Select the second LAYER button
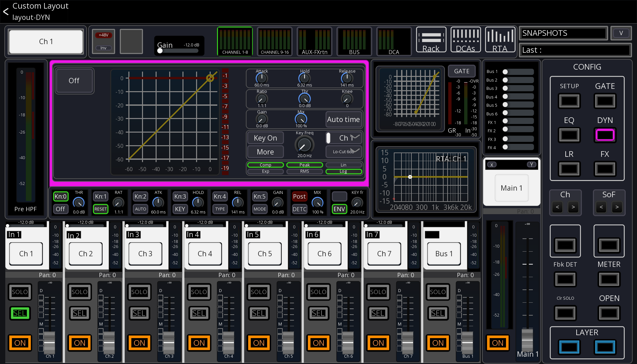 pos(605,347)
